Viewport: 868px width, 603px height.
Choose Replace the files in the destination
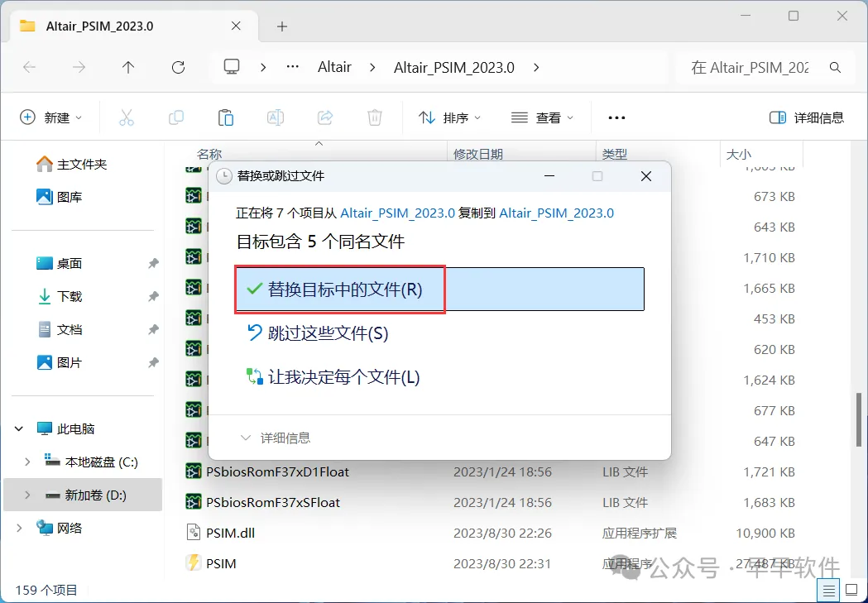[x=439, y=289]
